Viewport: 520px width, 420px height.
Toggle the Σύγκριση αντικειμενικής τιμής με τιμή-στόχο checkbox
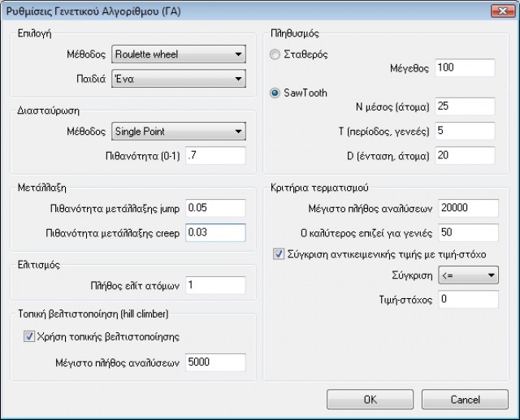coord(278,254)
